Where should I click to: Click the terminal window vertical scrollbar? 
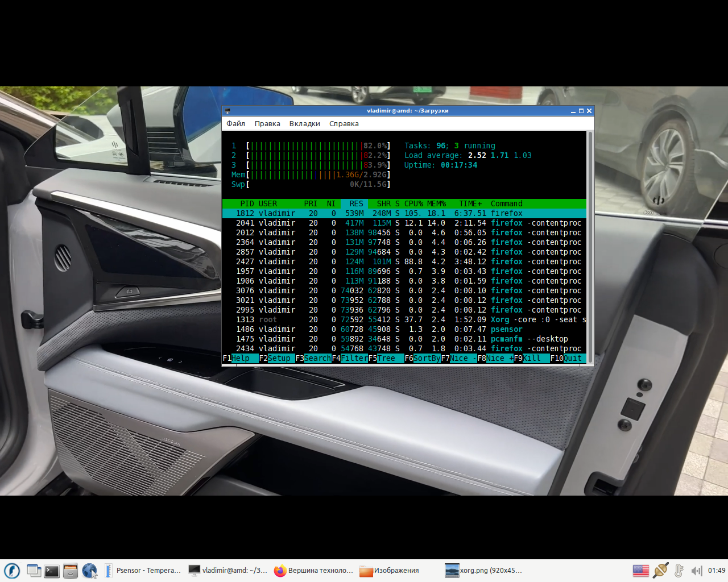590,247
